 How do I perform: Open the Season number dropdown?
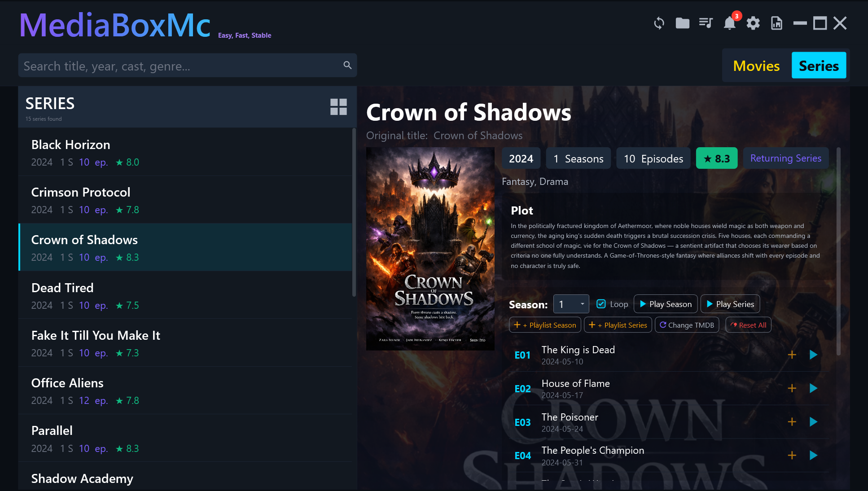click(571, 304)
